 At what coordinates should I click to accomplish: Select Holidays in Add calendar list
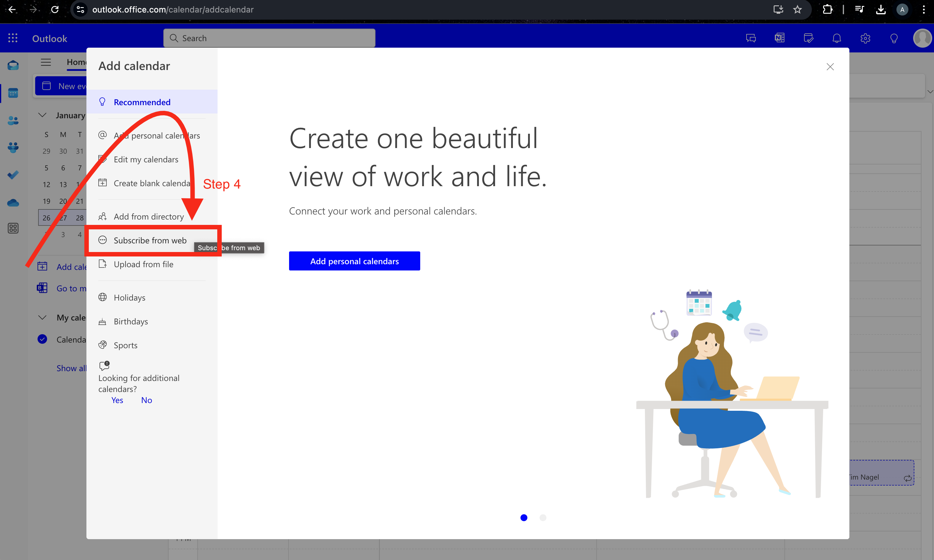tap(130, 298)
